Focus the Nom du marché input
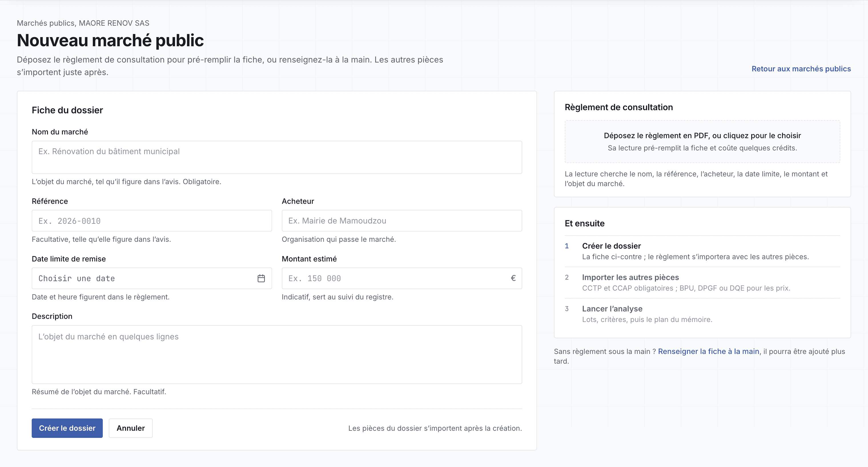 click(277, 157)
